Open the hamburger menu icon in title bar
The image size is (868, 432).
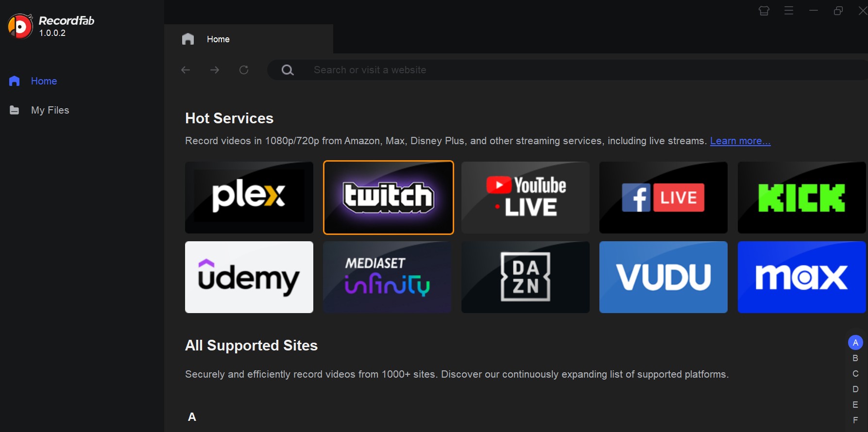click(x=789, y=10)
